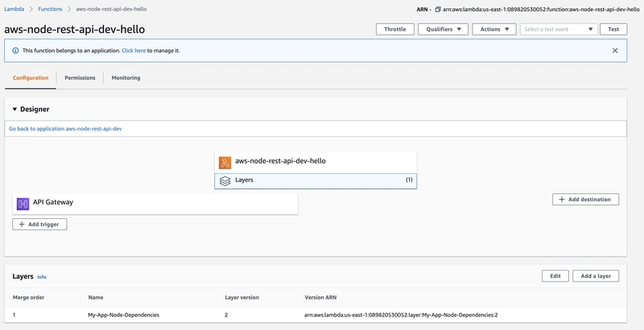
Task: Open the Select a test event dropdown
Action: [559, 29]
